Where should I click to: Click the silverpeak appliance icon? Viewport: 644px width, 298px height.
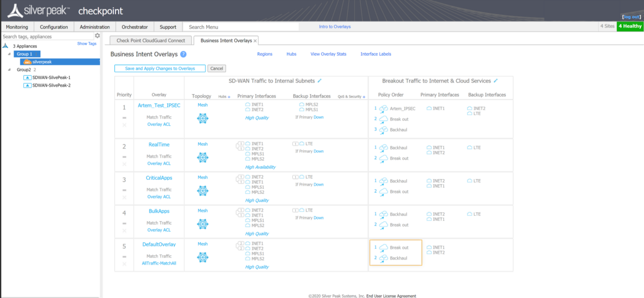point(27,62)
